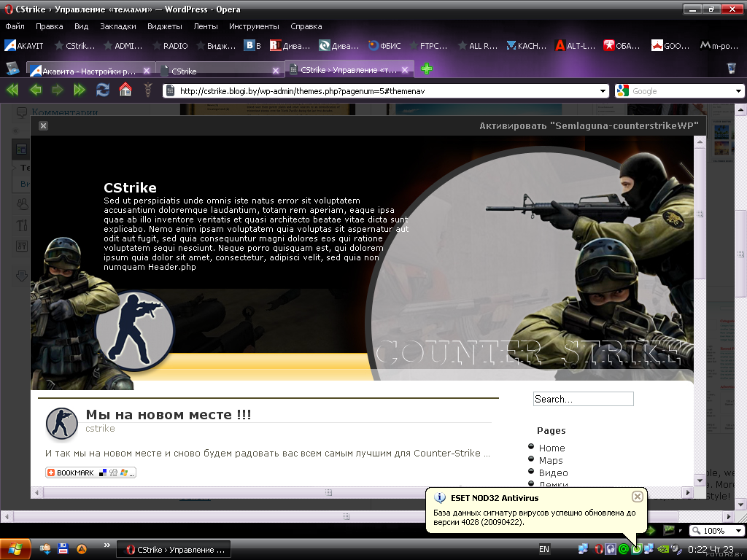Click the preview's horizontal scrollbar right arrow

coord(687,492)
